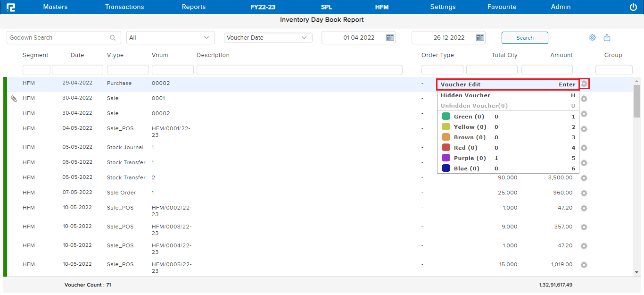Open calendar picker for 01-04-2022 date
The height and width of the screenshot is (295, 644).
[x=390, y=38]
